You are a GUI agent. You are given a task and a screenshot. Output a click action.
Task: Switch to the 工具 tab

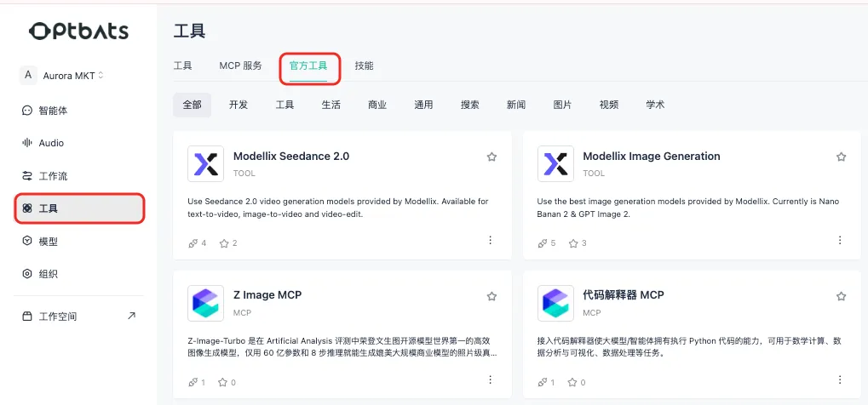[x=182, y=66]
